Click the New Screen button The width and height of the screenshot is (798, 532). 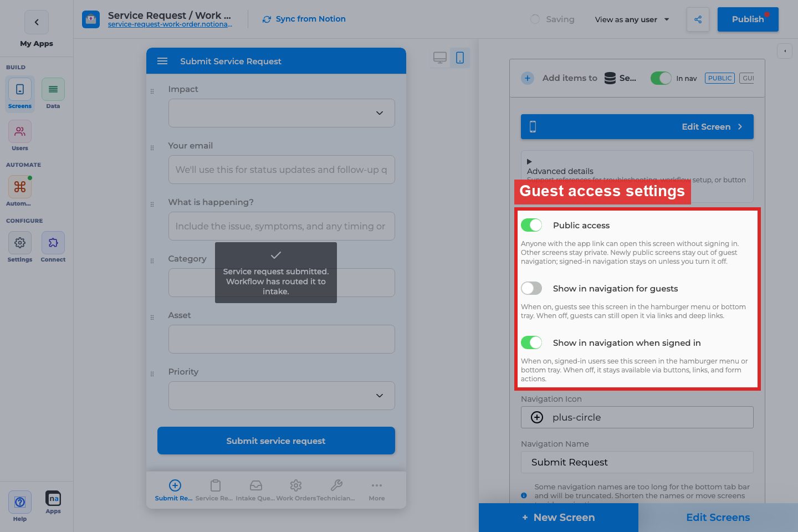click(x=559, y=518)
